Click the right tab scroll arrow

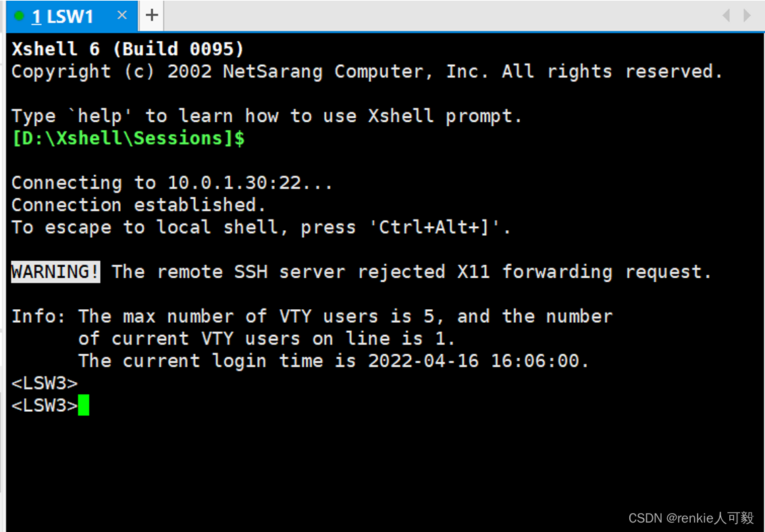pyautogui.click(x=747, y=16)
